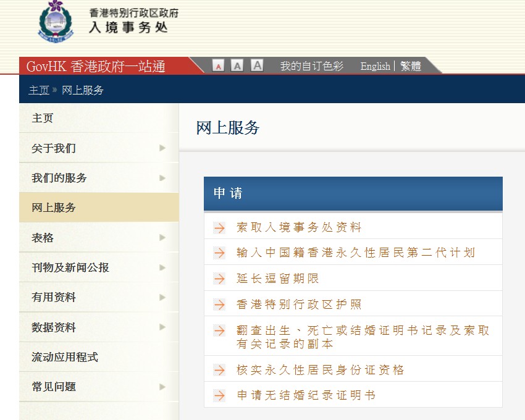525x420 pixels.
Task: Open 香港特别行政区护照 application link
Action: coord(299,304)
